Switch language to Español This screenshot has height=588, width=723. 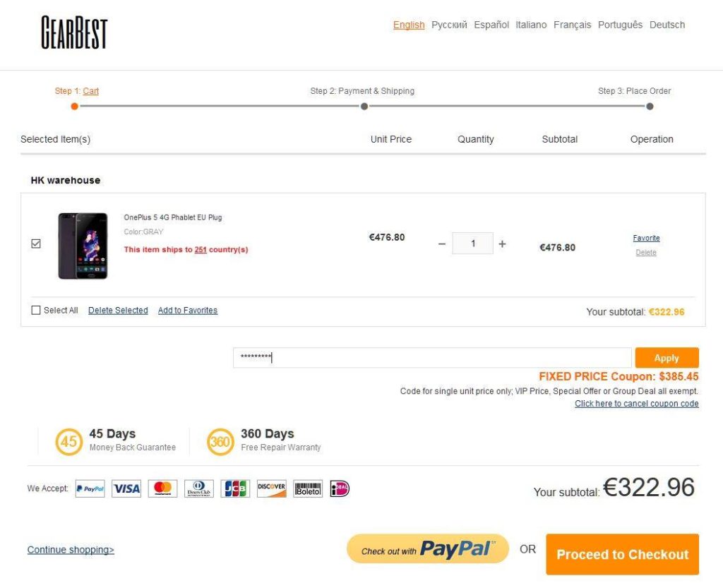click(491, 25)
